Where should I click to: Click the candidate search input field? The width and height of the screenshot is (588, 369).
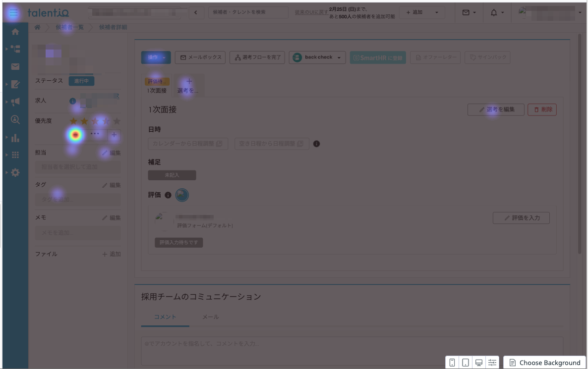(x=248, y=12)
